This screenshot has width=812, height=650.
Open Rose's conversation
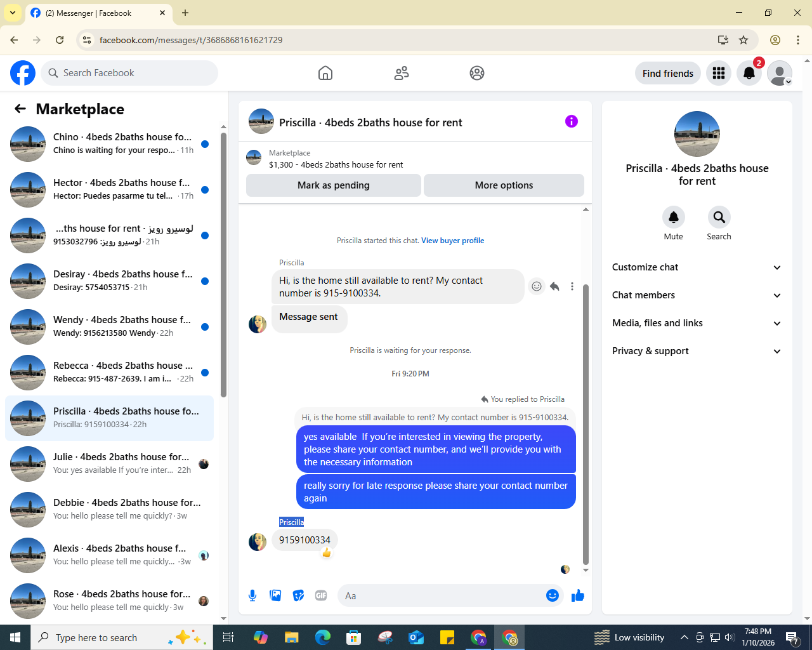(110, 601)
